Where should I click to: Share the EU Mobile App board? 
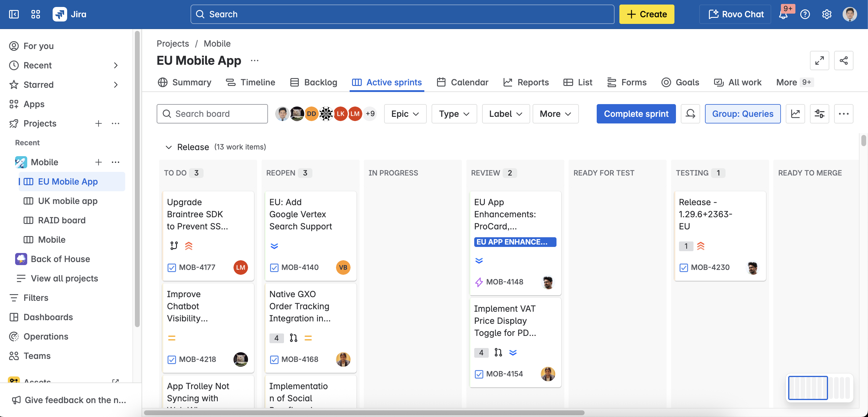coord(844,60)
